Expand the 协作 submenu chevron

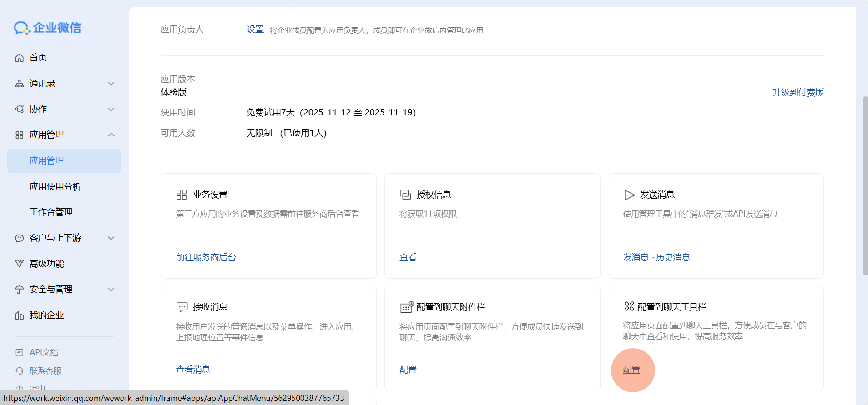(x=111, y=109)
